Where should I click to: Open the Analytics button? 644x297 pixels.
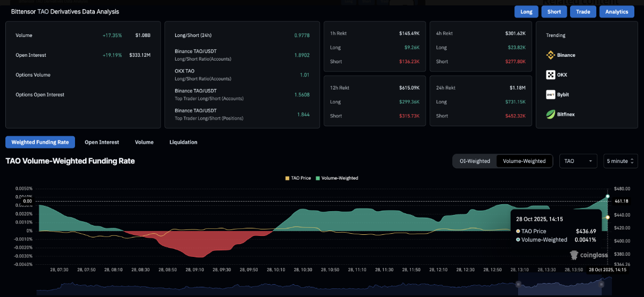617,12
